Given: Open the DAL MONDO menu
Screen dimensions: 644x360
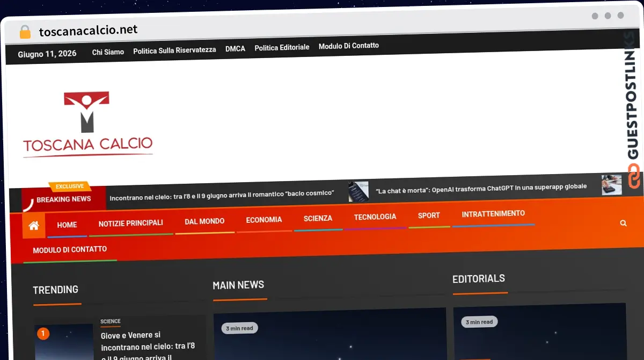Looking at the screenshot, I should coord(204,221).
